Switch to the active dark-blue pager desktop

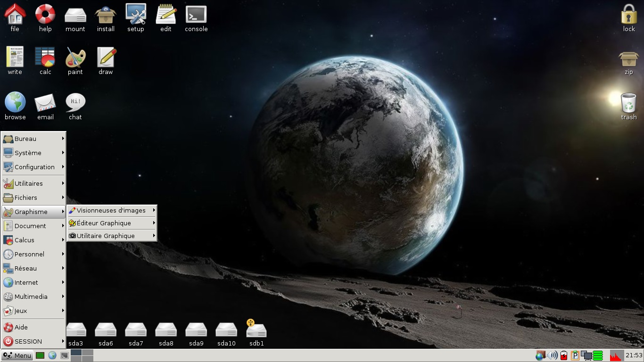[76, 352]
